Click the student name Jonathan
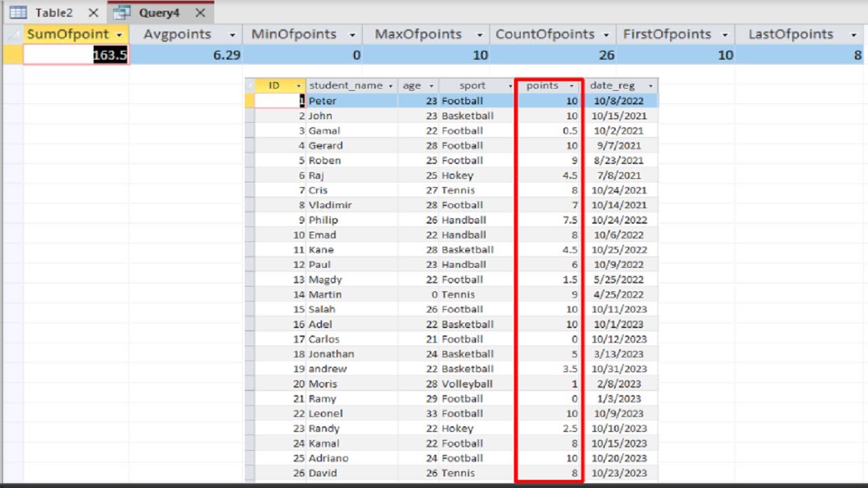Viewport: 868px width, 488px height. click(331, 354)
